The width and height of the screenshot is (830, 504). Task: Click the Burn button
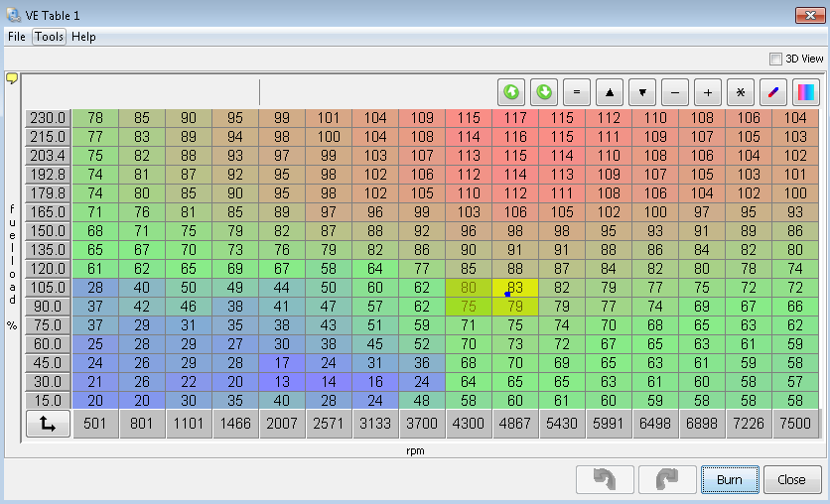(x=729, y=479)
